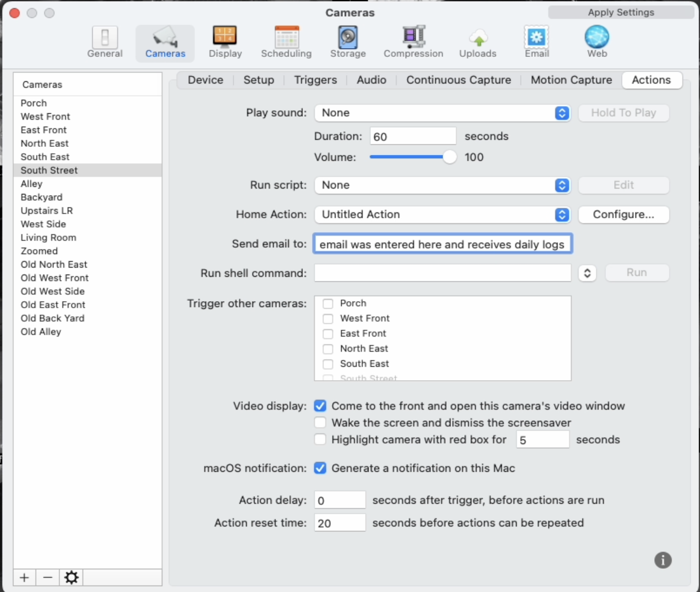Select Old North East in the Cameras list

[88, 264]
